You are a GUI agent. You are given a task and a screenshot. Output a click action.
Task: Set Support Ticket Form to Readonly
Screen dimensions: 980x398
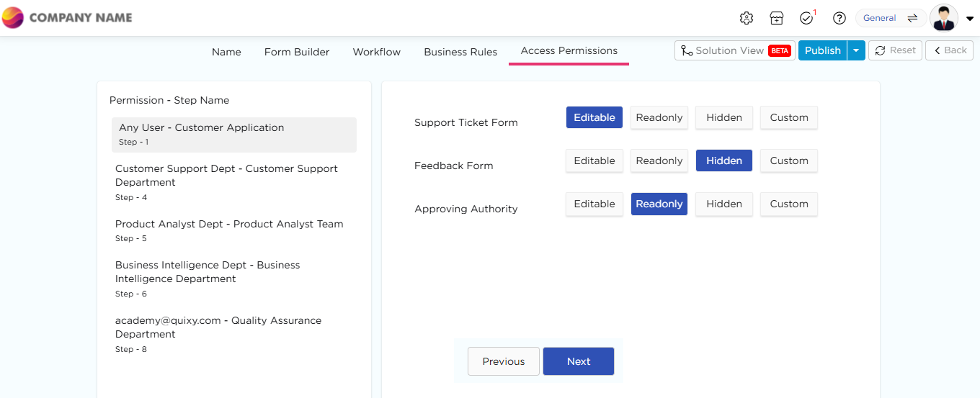pos(659,117)
